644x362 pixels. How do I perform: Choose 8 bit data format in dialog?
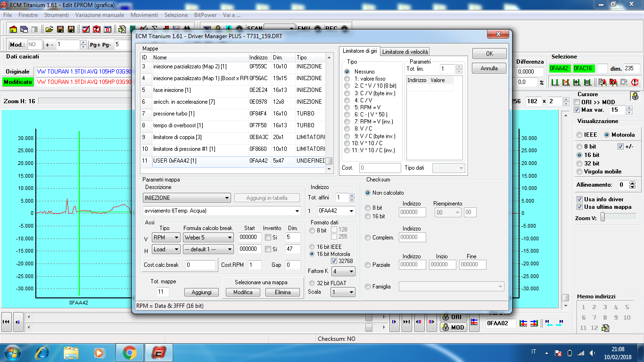(312, 230)
